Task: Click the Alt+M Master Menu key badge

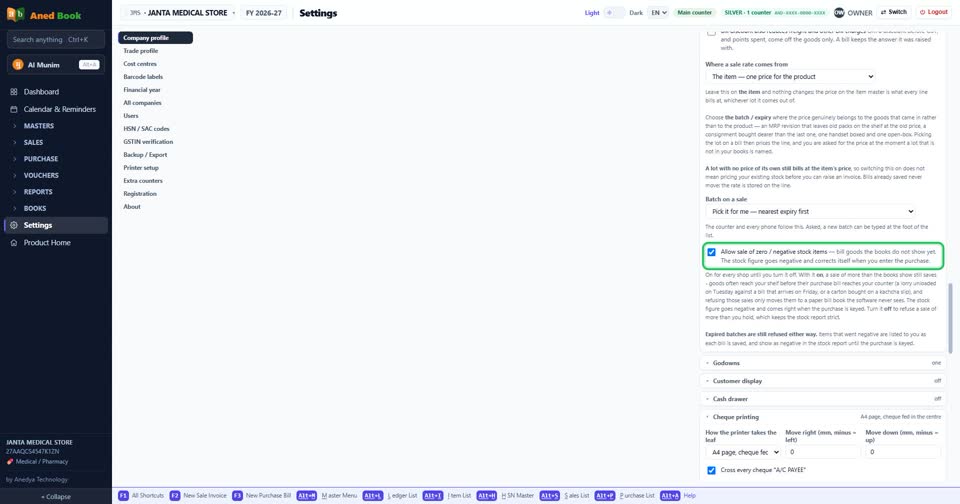Action: click(x=307, y=495)
